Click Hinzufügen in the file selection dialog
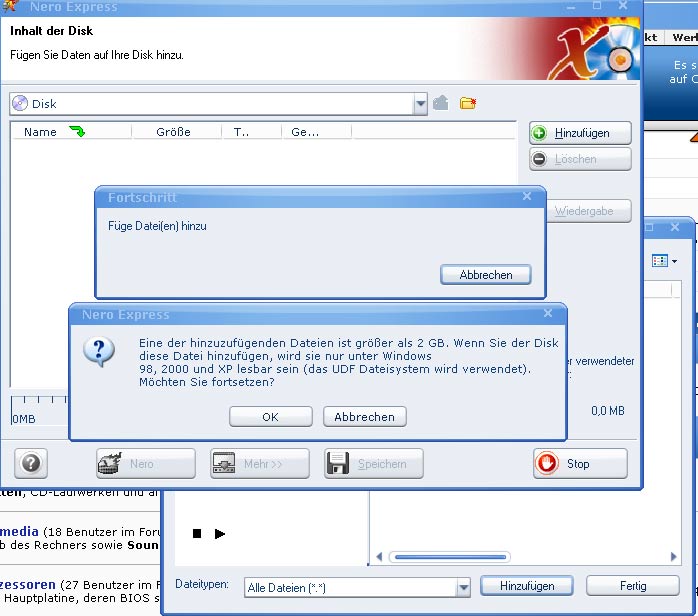Screen dimensions: 698x616 pyautogui.click(x=527, y=585)
